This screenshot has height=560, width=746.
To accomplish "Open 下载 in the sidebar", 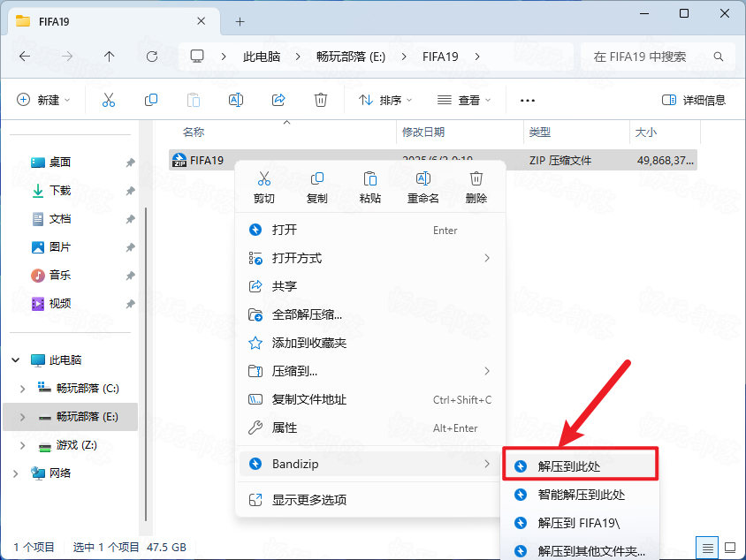I will (x=60, y=191).
